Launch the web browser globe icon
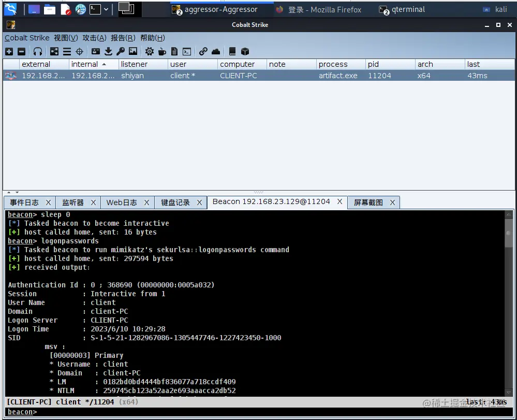This screenshot has height=420, width=517. click(x=80, y=9)
